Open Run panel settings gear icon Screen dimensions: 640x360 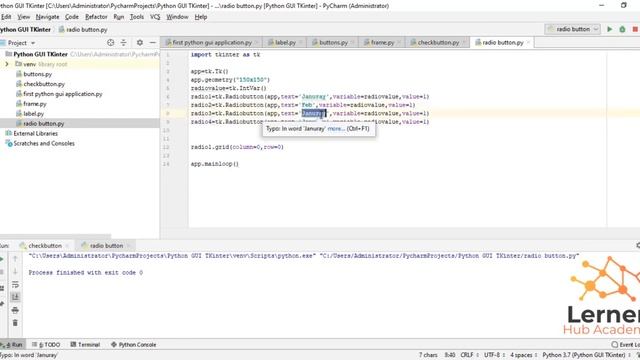(x=638, y=245)
